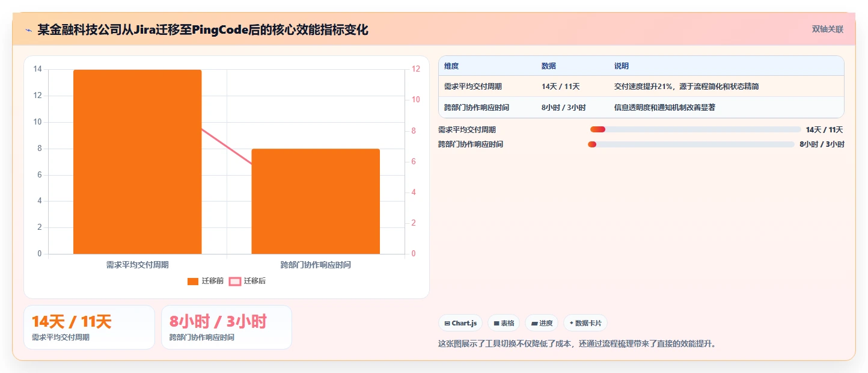868x373 pixels.
Task: Click the chart title 某金融科技公司从Jira迁移至PingCode后的核心效能指标变化
Action: [203, 29]
